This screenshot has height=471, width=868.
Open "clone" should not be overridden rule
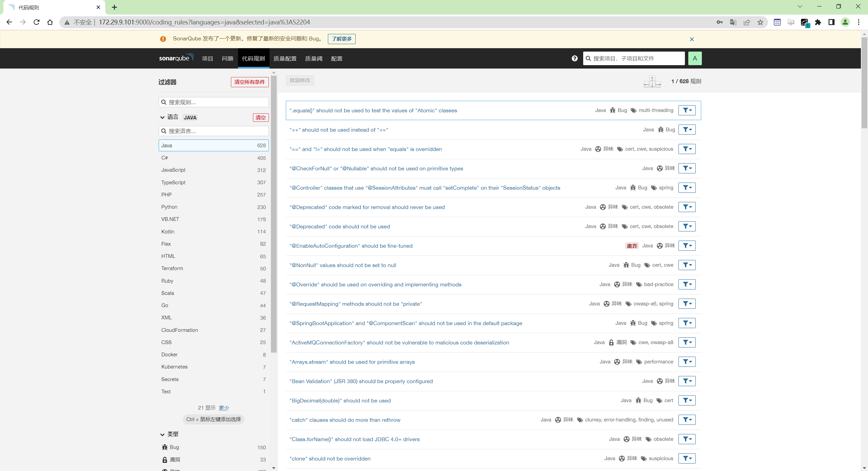coord(330,458)
